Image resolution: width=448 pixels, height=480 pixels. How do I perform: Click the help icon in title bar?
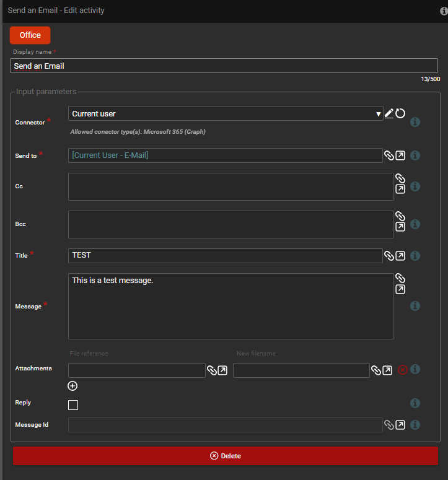point(442,11)
